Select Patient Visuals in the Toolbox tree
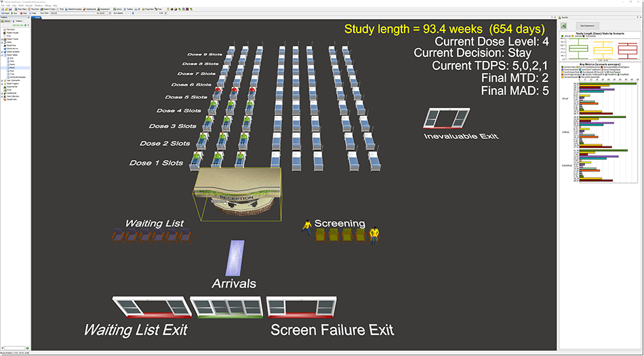644x356 pixels. [x=12, y=33]
